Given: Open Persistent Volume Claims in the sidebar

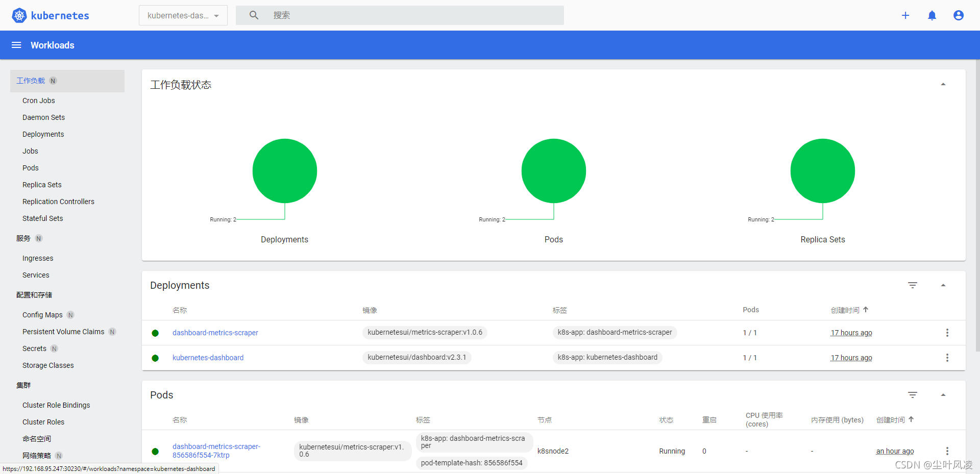Looking at the screenshot, I should click(63, 332).
